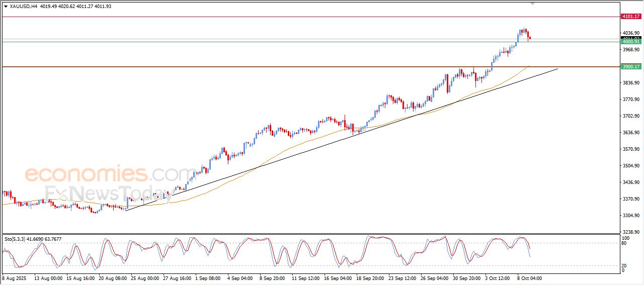Click the 8 Aug 2025 date label
Screen dimensions: 644x285
[14, 278]
